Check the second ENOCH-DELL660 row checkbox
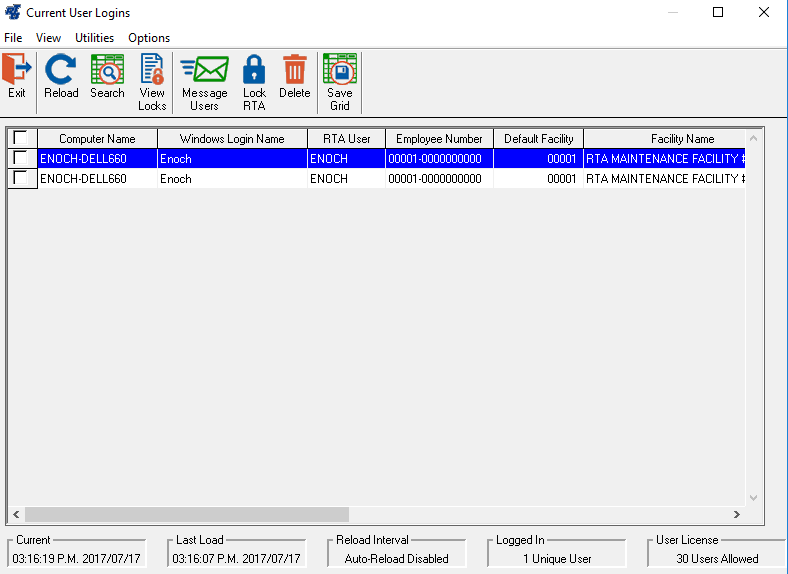The height and width of the screenshot is (574, 788). point(20,178)
